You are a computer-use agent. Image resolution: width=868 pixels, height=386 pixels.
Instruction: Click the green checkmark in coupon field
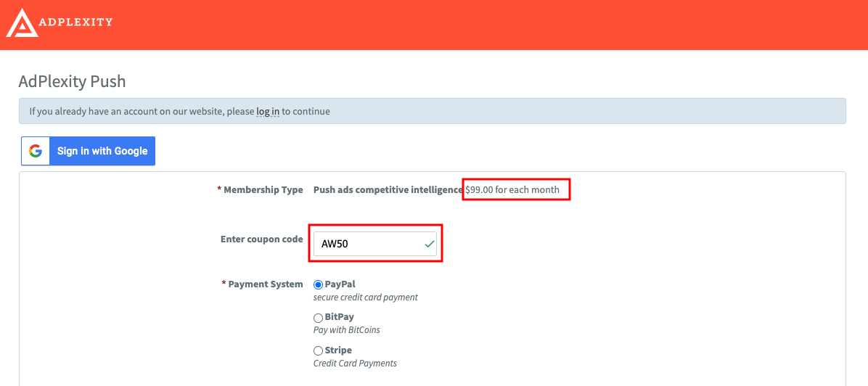coord(430,244)
